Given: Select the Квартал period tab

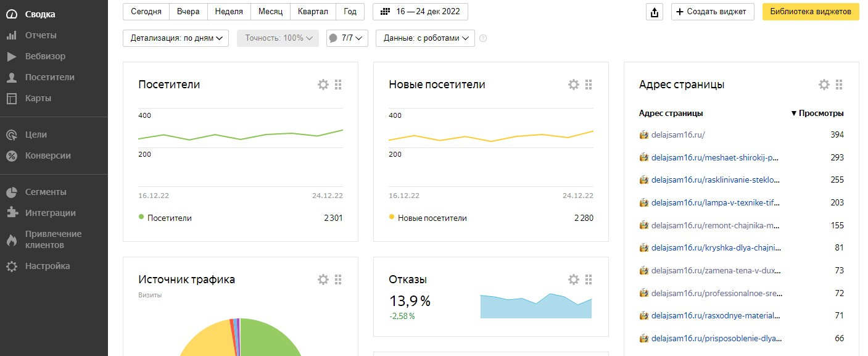Looking at the screenshot, I should [x=313, y=12].
